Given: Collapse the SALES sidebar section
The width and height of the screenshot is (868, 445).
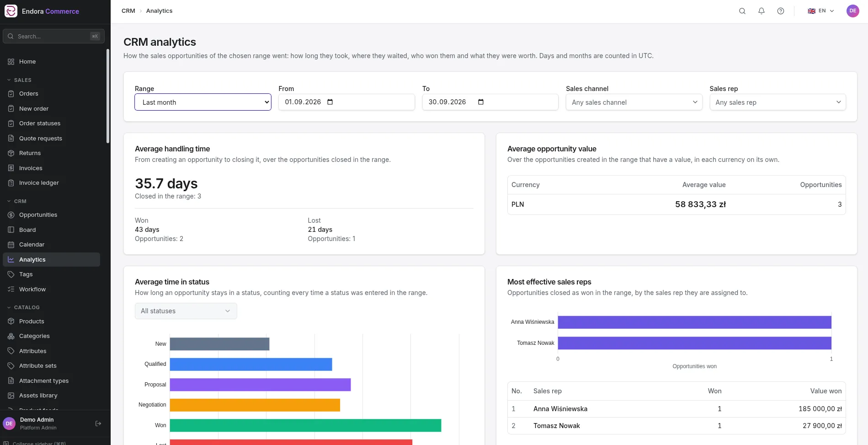Looking at the screenshot, I should 20,80.
